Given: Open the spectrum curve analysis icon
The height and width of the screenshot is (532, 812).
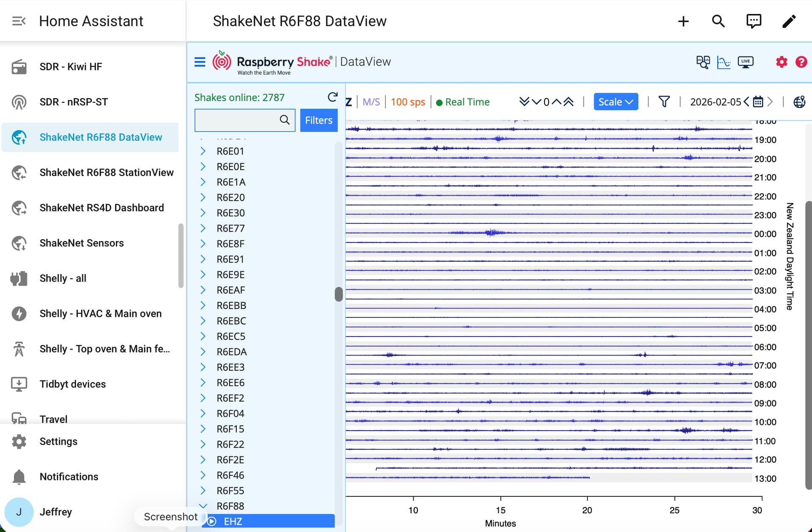Looking at the screenshot, I should [x=724, y=62].
